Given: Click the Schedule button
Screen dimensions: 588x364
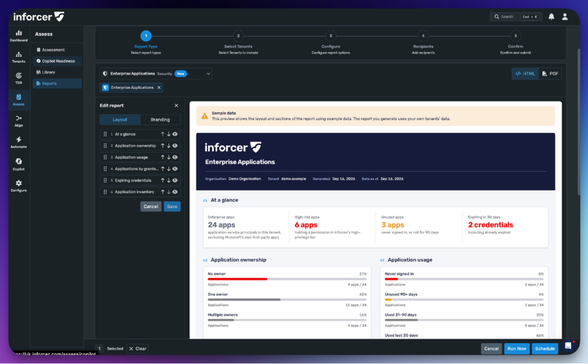Looking at the screenshot, I should pyautogui.click(x=545, y=348).
